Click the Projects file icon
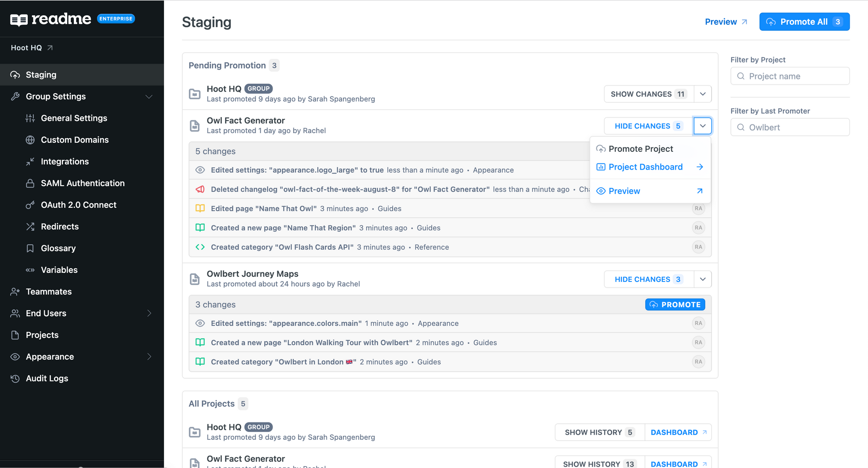The image size is (868, 468). coord(15,335)
